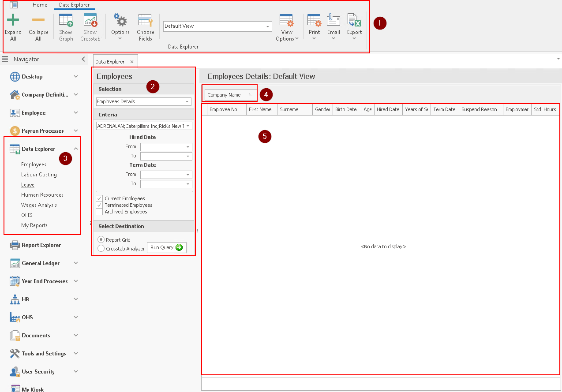
Task: Click the Company Definition house icon
Action: (15, 95)
